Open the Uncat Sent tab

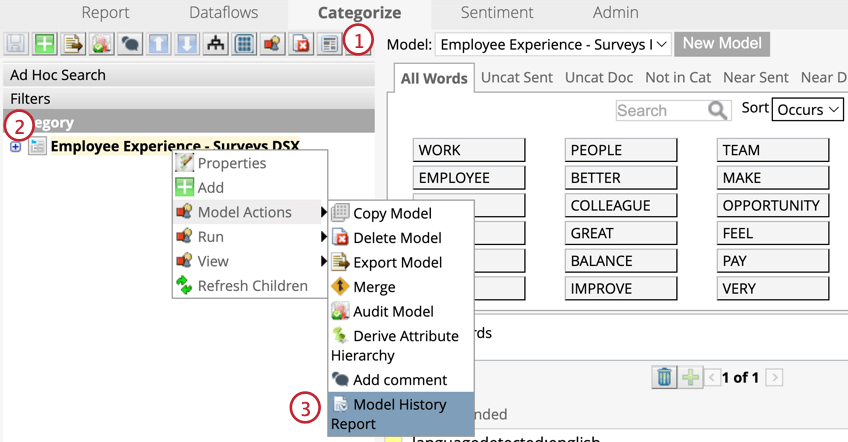coord(517,78)
